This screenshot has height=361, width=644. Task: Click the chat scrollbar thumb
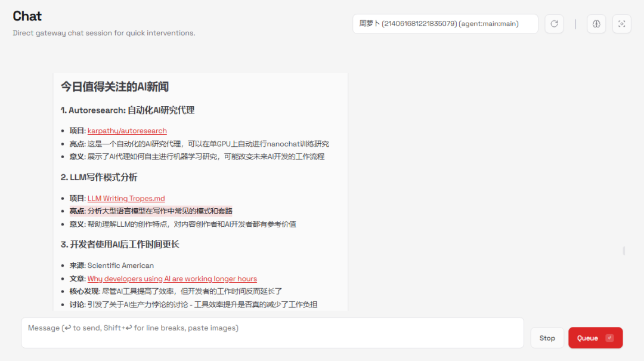pos(624,251)
